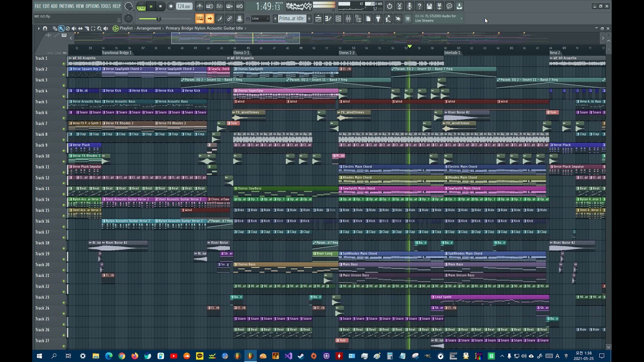Open the channel rack view icon
Screen dimensions: 644x362
tap(338, 19)
